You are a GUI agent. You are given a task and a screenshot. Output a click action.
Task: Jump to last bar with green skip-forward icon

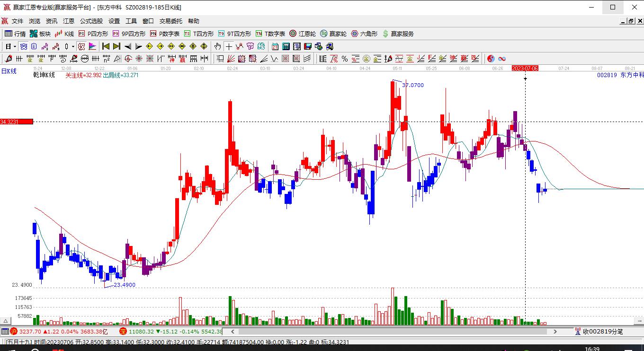[x=116, y=46]
